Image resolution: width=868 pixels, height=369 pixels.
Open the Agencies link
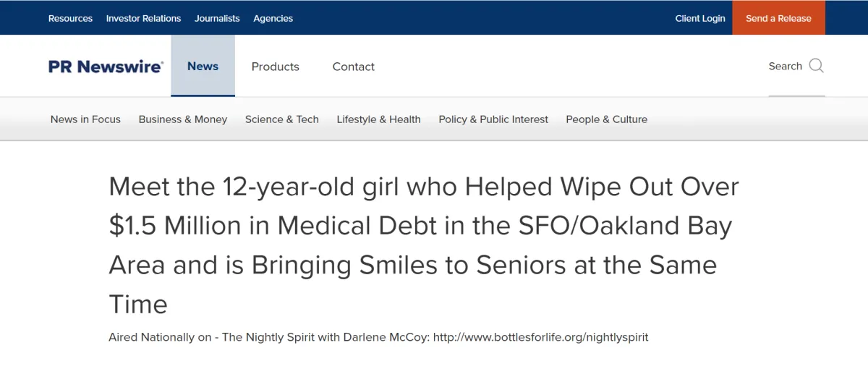(273, 18)
